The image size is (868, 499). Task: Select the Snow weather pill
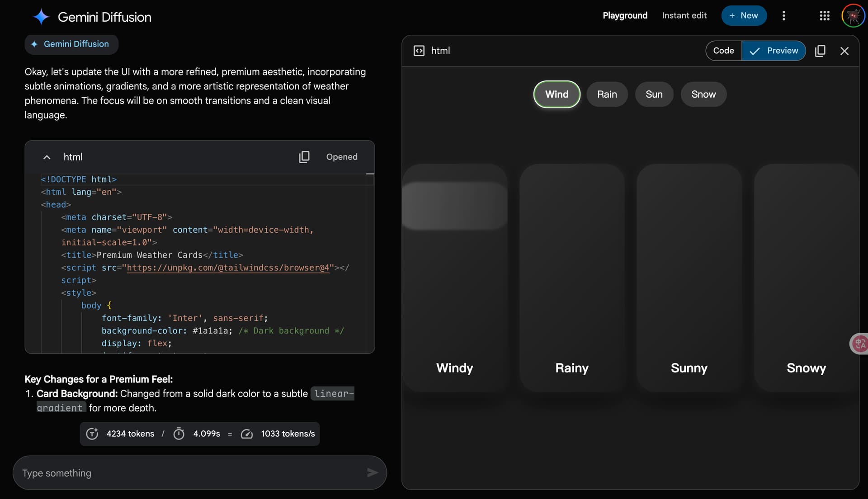pos(703,94)
